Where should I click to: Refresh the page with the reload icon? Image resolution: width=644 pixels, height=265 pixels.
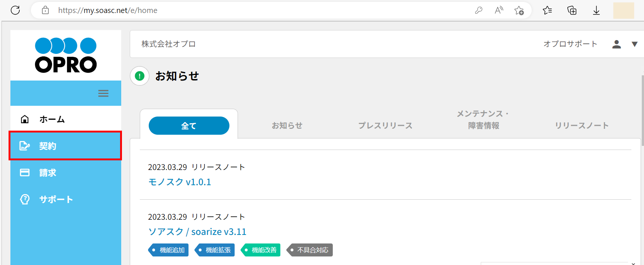click(x=15, y=10)
